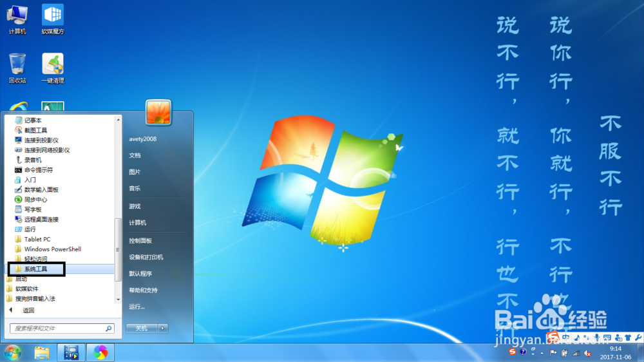Open the 一键清理 desktop icon

coord(53,68)
